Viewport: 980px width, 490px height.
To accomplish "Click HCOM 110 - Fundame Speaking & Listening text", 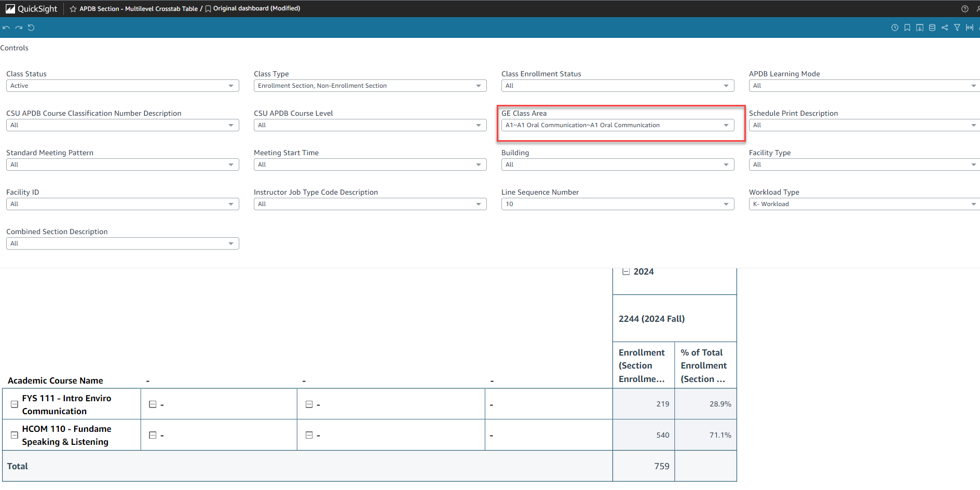I will pyautogui.click(x=66, y=435).
